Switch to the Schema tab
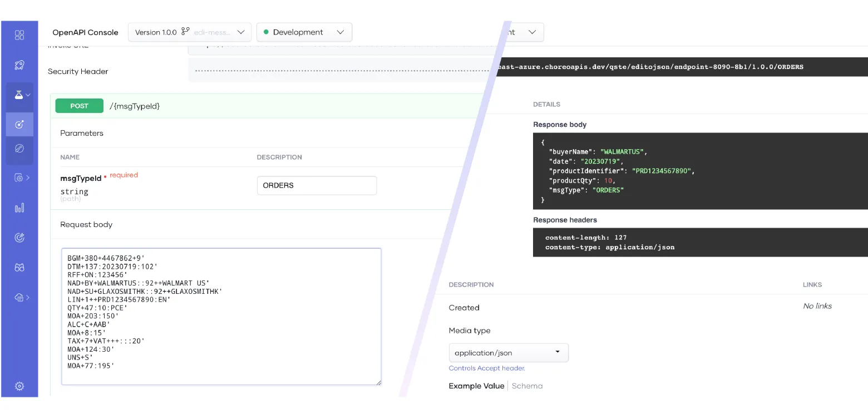The image size is (868, 418). tap(527, 386)
